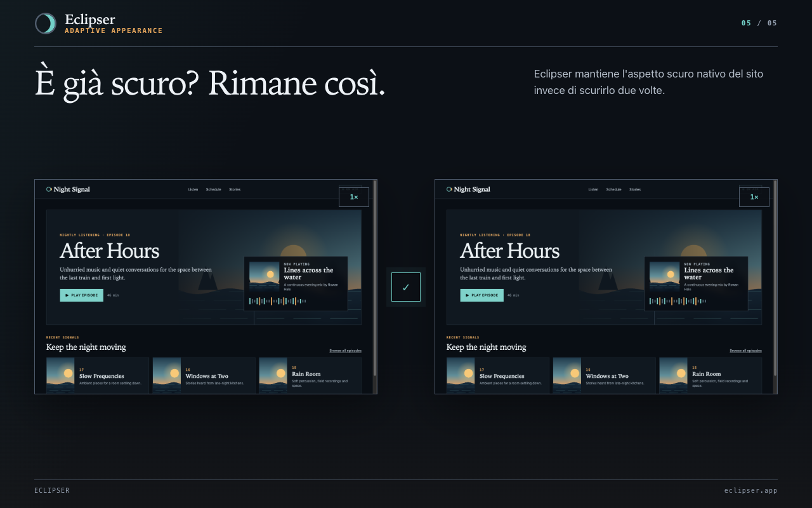
Task: Open the Slow Frequencies thumbnail in the right preview
Action: tap(461, 375)
